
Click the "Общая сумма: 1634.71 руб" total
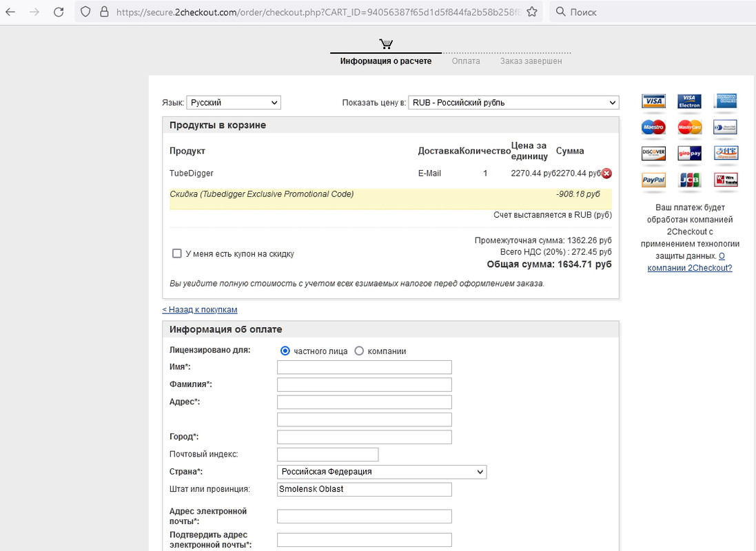pyautogui.click(x=549, y=264)
